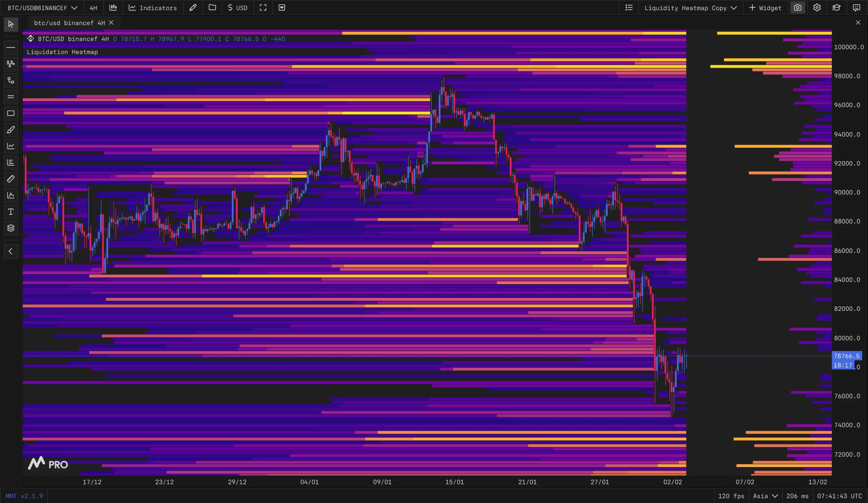The height and width of the screenshot is (503, 868).
Task: Toggle fullscreen mode icon
Action: pos(263,7)
